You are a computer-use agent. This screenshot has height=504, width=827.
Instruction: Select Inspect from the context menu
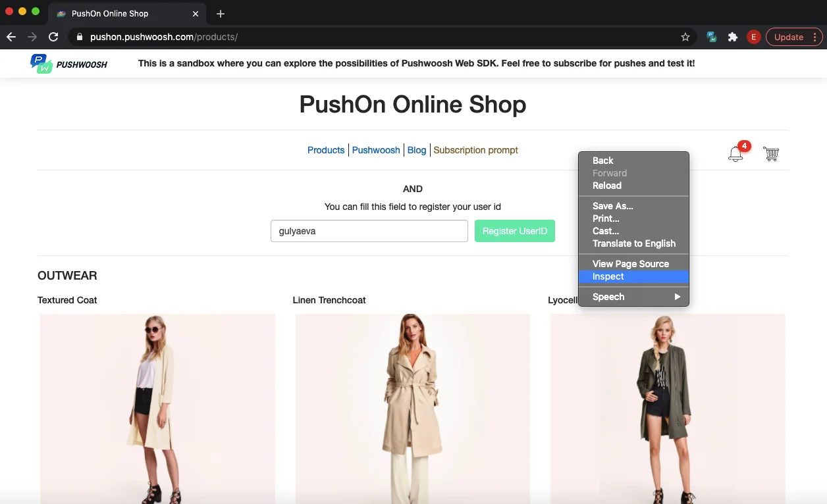point(606,276)
